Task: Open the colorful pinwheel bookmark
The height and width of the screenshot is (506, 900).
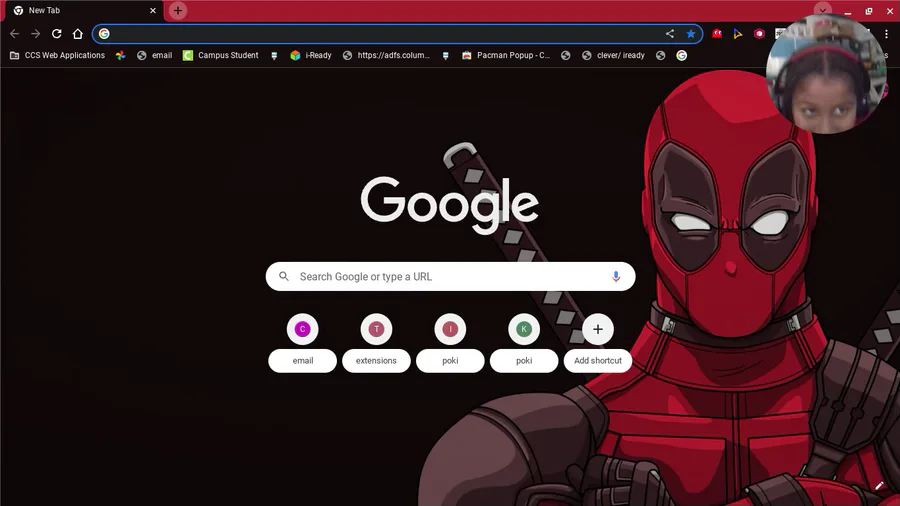Action: pos(121,55)
